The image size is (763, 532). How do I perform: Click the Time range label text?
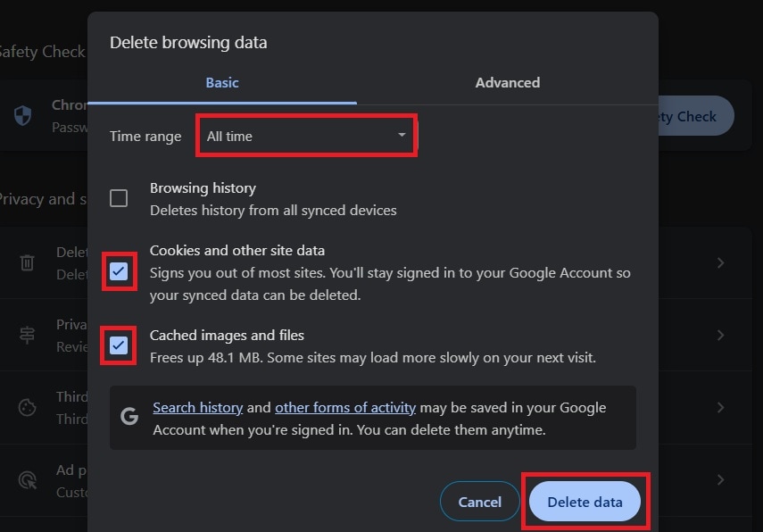[x=145, y=137]
